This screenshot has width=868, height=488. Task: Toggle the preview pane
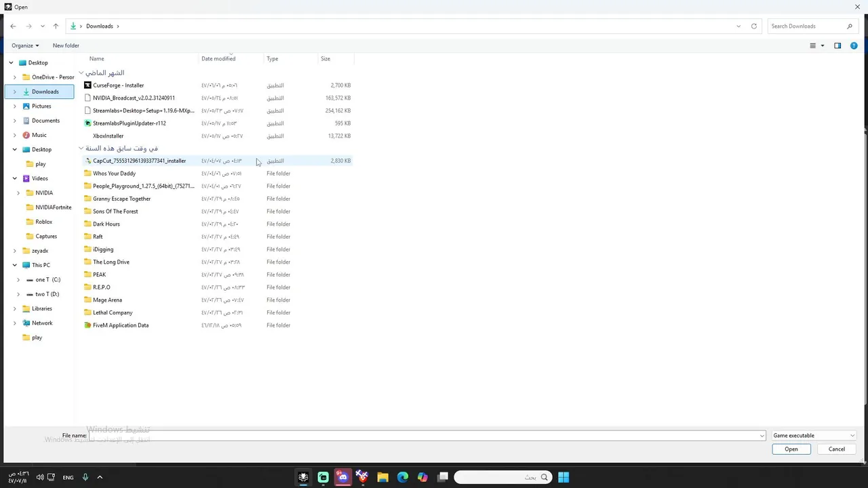837,45
